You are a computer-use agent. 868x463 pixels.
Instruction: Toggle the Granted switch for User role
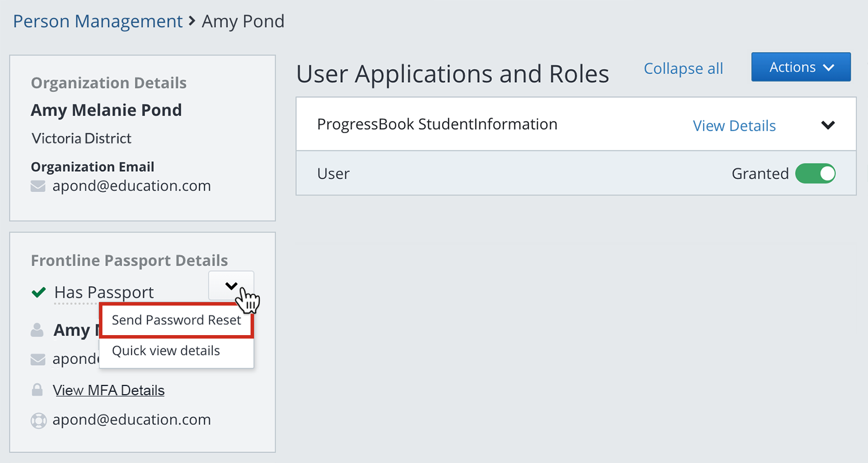coord(815,174)
